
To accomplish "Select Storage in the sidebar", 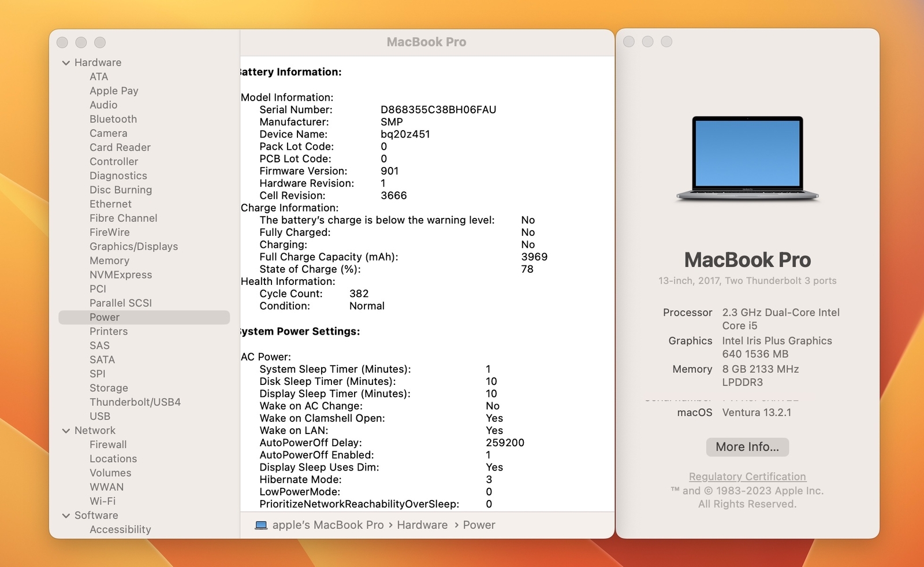I will [x=109, y=388].
